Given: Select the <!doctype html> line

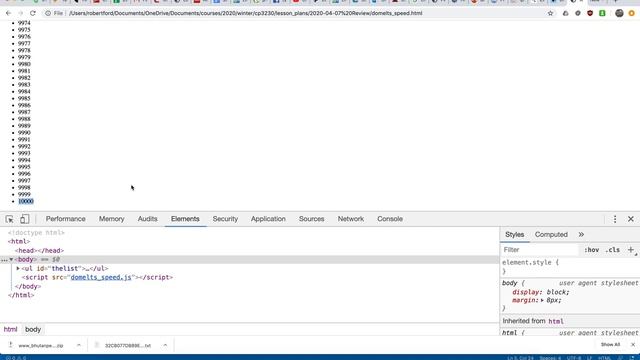Looking at the screenshot, I should point(36,233).
